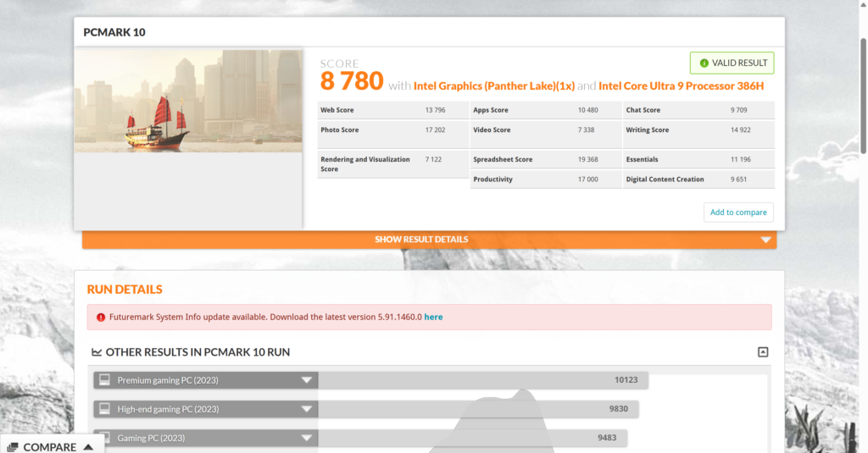This screenshot has width=868, height=453.
Task: Expand the COMPARE panel with up arrow
Action: (88, 447)
